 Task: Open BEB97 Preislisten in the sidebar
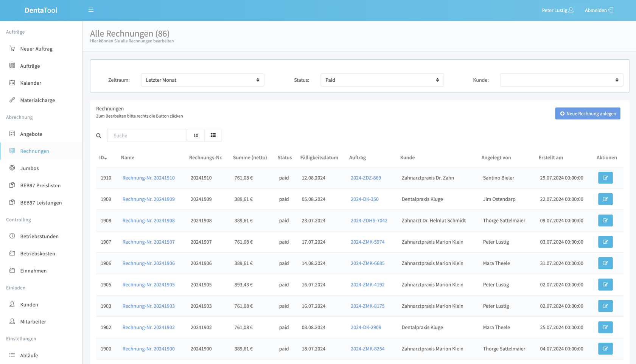[40, 185]
